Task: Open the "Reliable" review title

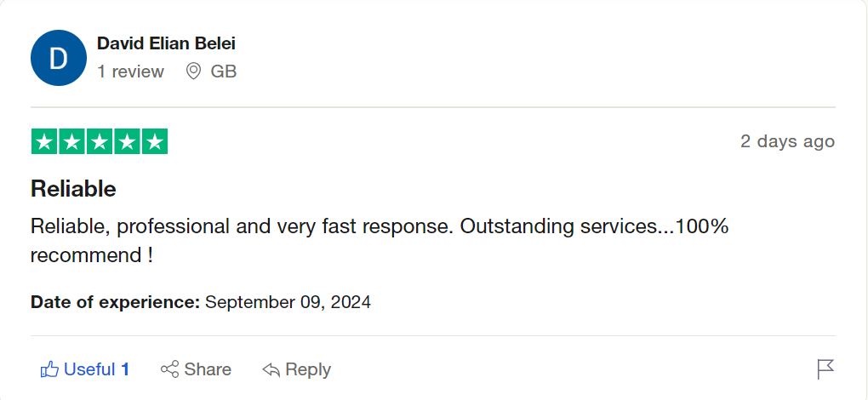Action: point(73,188)
